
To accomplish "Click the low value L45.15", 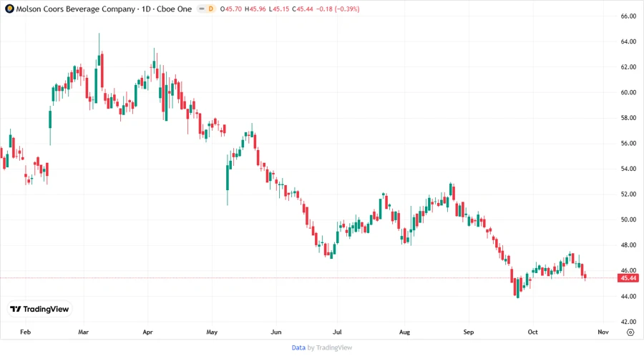I will point(279,9).
